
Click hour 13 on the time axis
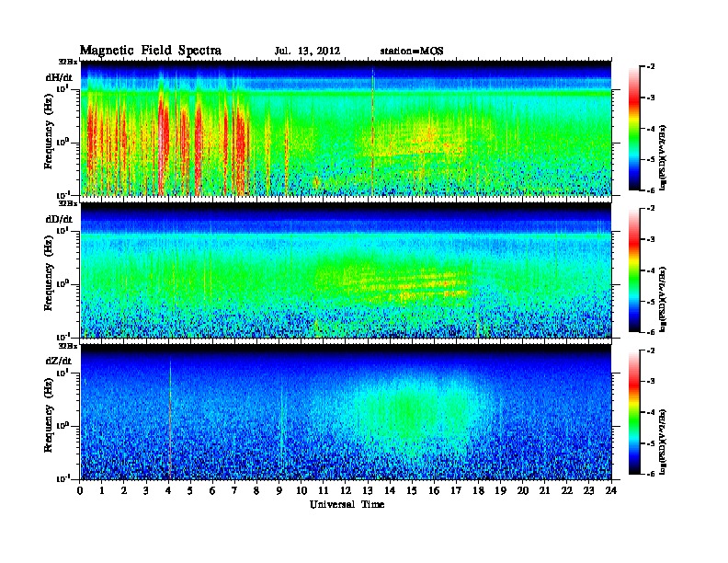pos(368,491)
